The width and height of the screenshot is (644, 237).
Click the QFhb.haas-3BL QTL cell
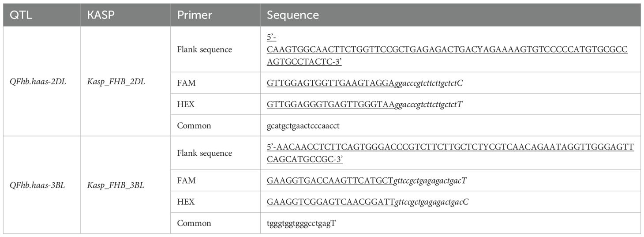pyautogui.click(x=38, y=185)
